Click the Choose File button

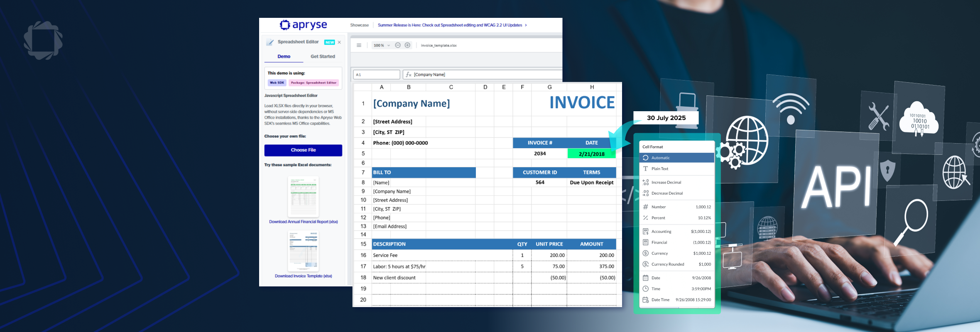coord(303,150)
